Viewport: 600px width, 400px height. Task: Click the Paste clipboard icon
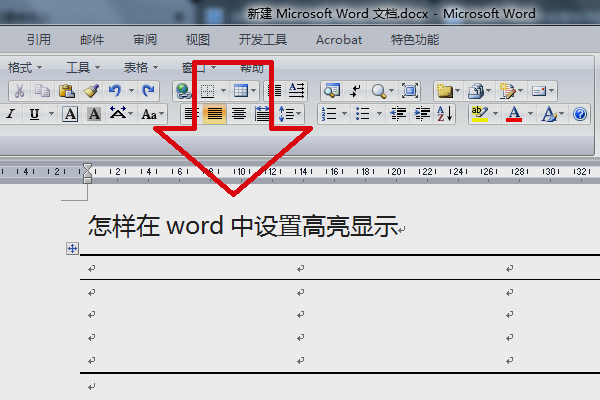coord(67,91)
